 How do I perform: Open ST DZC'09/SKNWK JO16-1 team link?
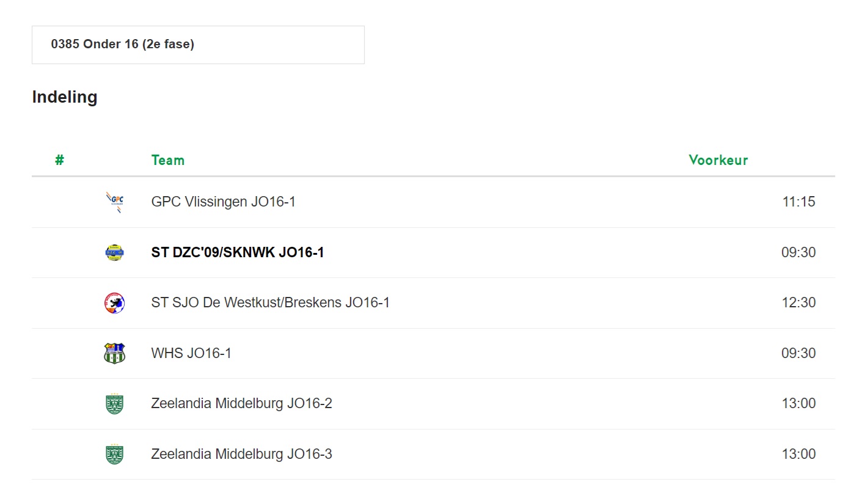pos(238,252)
